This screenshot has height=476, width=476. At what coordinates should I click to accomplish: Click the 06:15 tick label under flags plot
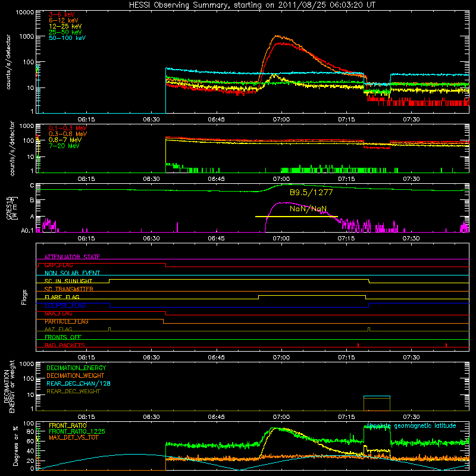(86, 358)
